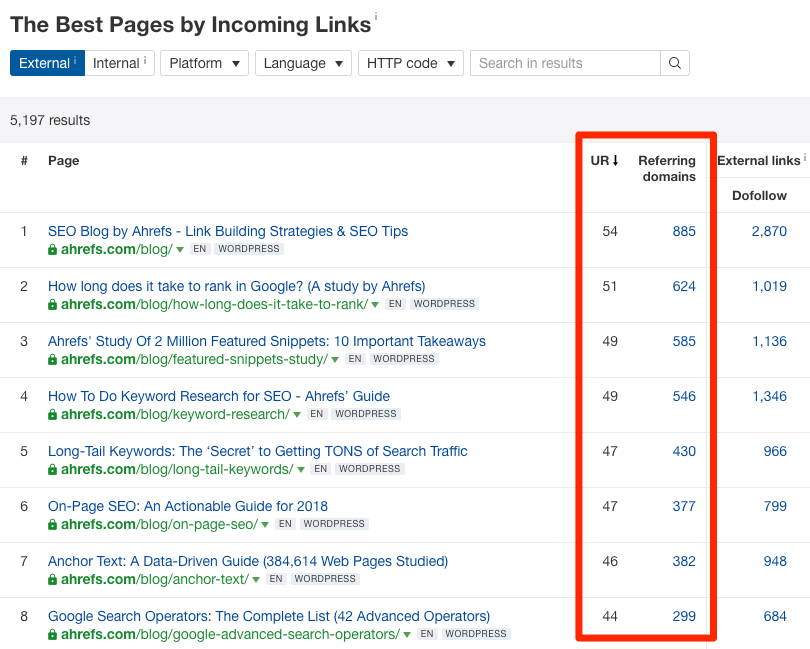The height and width of the screenshot is (649, 810).
Task: Click referring domains value 430
Action: pyautogui.click(x=684, y=451)
